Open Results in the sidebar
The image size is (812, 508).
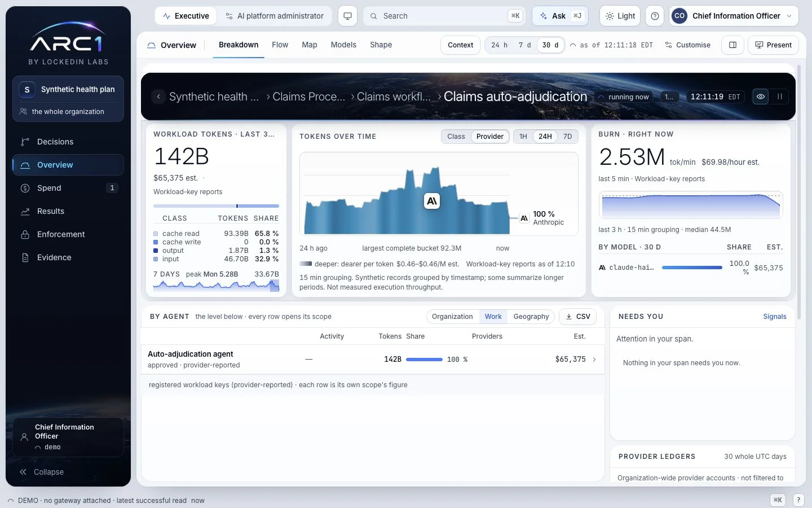coord(68,211)
